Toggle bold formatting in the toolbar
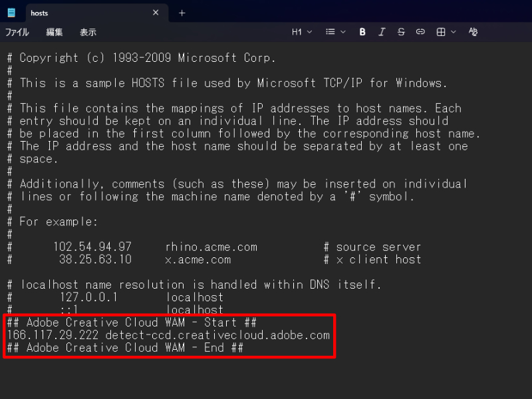The width and height of the screenshot is (532, 399). [362, 31]
